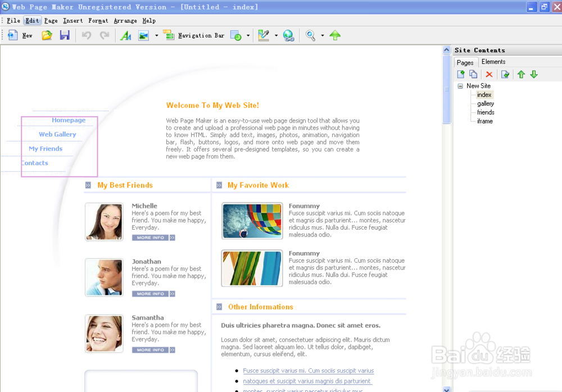Click the Redo arrow icon

click(x=105, y=35)
